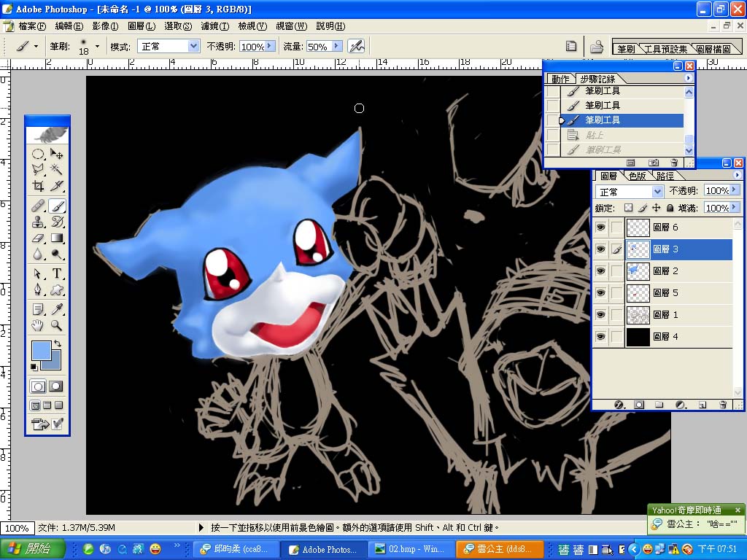Viewport: 747px width, 560px height.
Task: Select the Hand tool
Action: tap(38, 326)
